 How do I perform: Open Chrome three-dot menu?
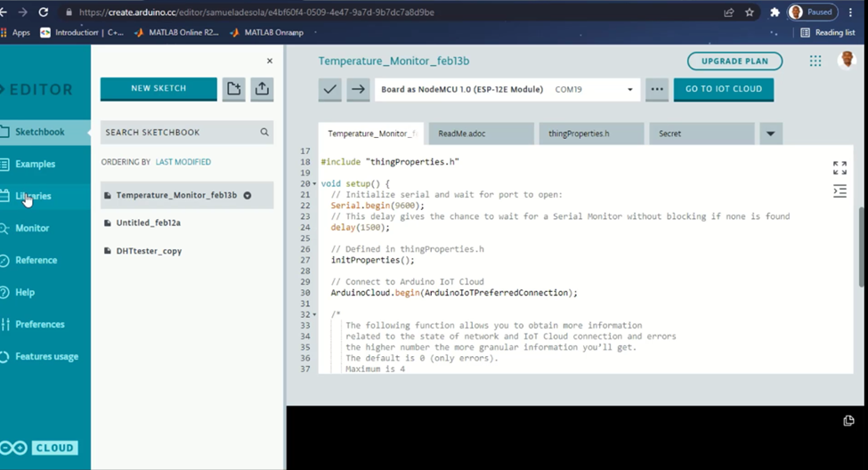pyautogui.click(x=851, y=12)
